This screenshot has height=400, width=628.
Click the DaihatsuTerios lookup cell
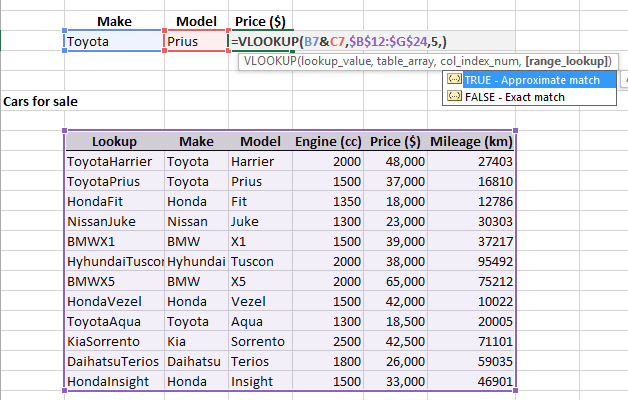(114, 362)
